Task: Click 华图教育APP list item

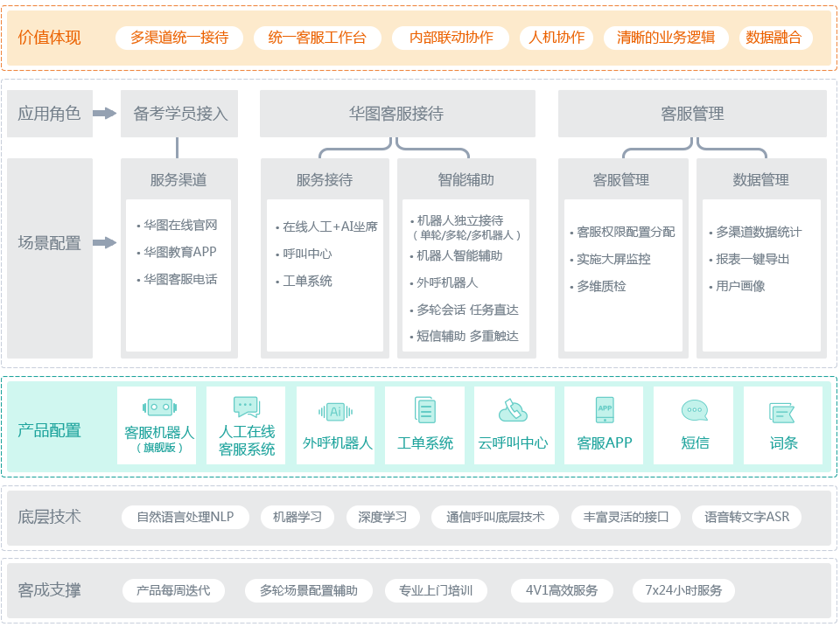Action: pos(177,252)
